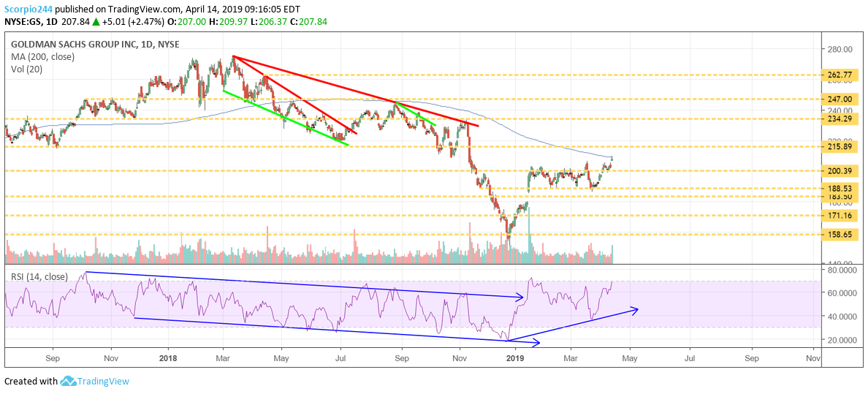The image size is (868, 394).
Task: Click the 200.39 price level tag
Action: click(840, 170)
